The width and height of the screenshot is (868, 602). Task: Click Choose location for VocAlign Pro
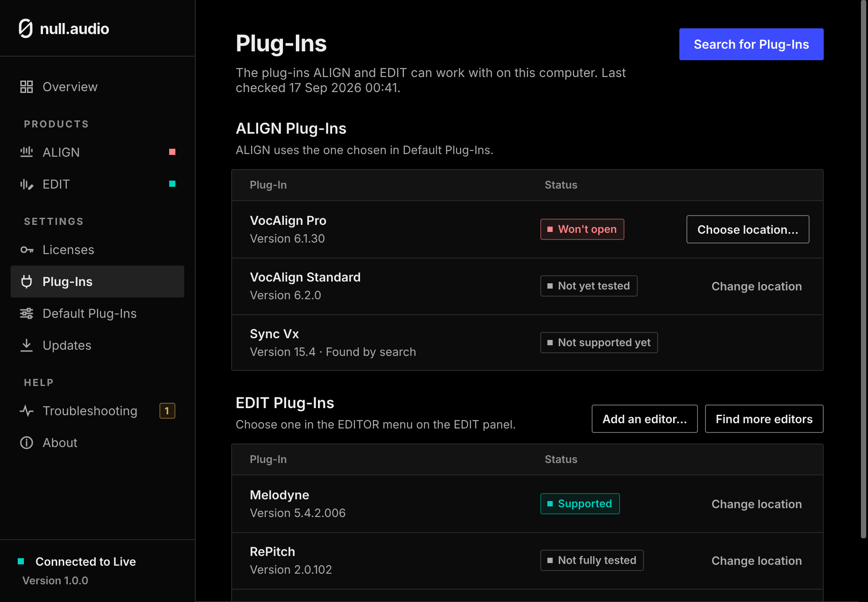(x=748, y=229)
